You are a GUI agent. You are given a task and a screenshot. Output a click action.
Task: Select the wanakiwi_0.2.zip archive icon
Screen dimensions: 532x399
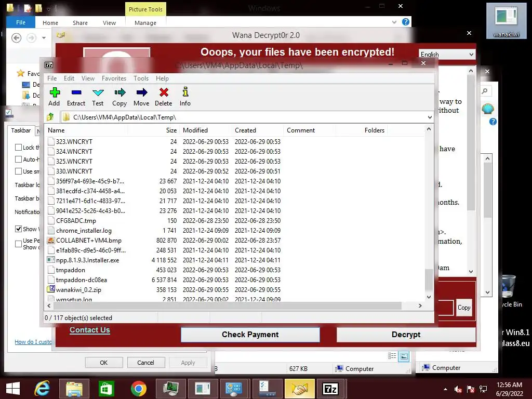pos(51,289)
